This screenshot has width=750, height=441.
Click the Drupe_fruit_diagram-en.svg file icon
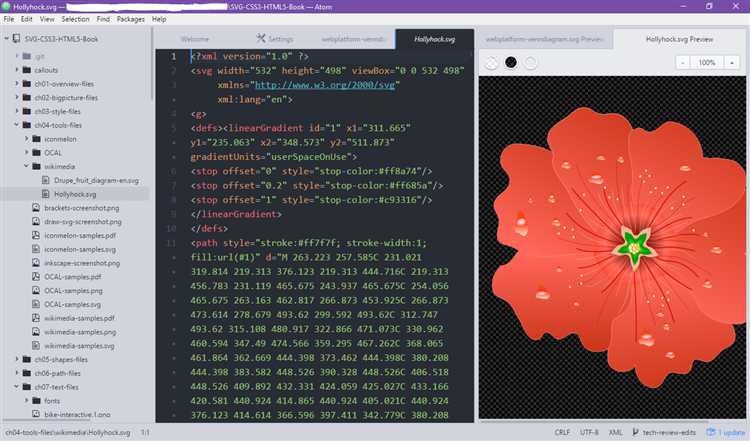pos(46,180)
